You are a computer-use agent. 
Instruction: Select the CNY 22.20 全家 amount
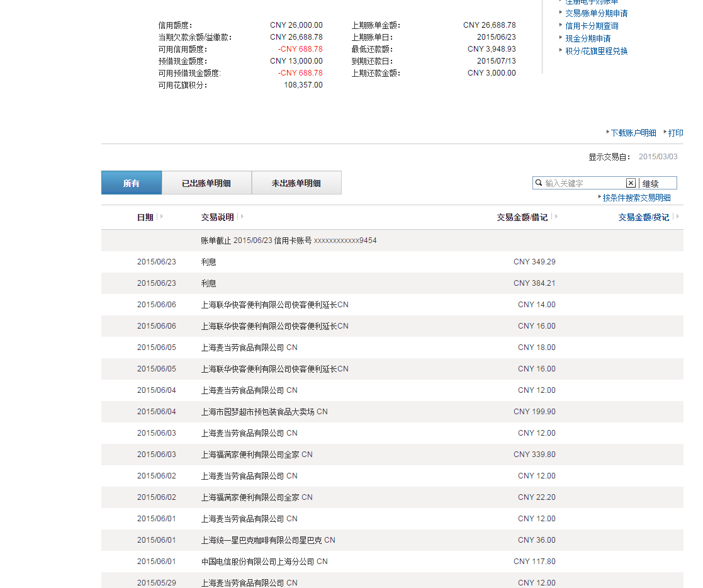click(537, 497)
